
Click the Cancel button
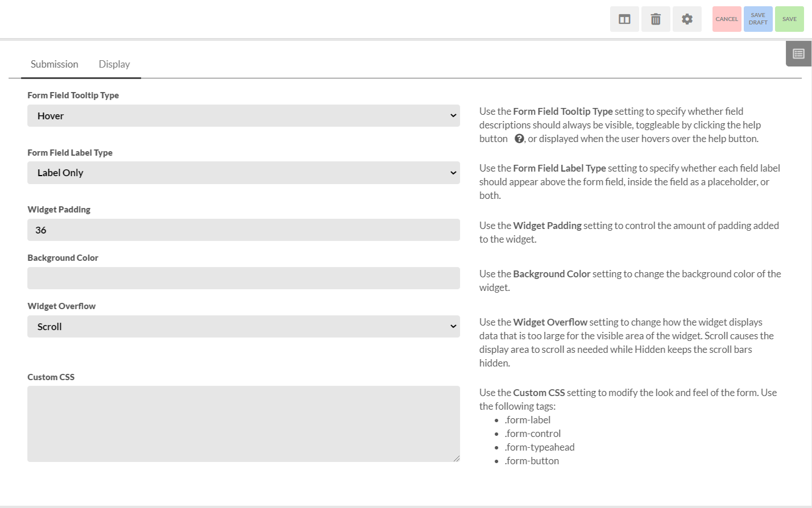tap(726, 19)
